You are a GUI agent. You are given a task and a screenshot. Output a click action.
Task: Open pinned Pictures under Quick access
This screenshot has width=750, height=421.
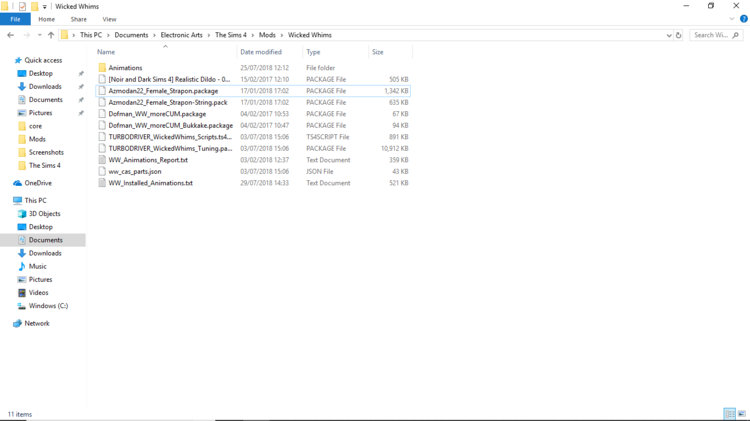point(40,113)
